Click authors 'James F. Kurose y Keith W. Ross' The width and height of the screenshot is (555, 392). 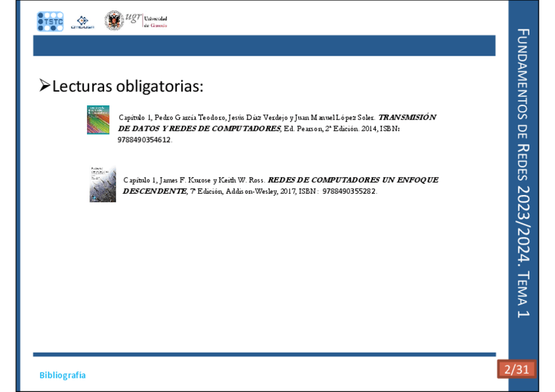click(211, 180)
